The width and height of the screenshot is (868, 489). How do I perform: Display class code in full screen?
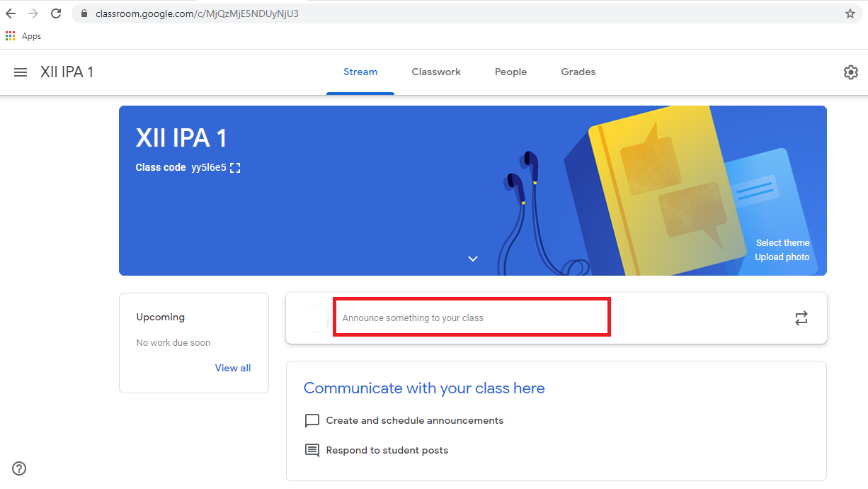click(x=235, y=168)
